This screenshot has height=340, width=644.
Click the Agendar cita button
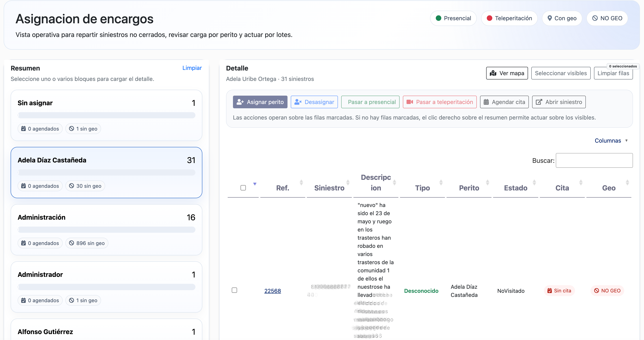[504, 102]
